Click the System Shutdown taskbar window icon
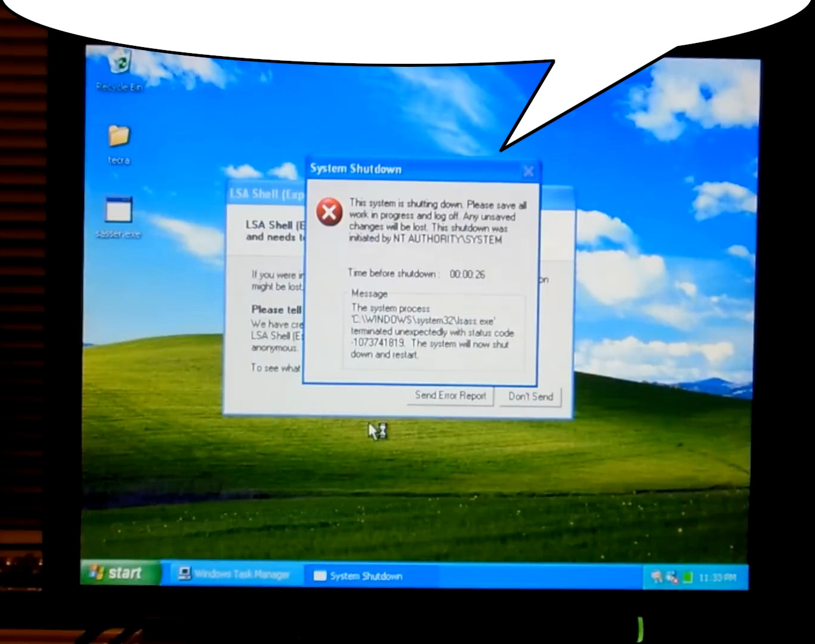 320,576
